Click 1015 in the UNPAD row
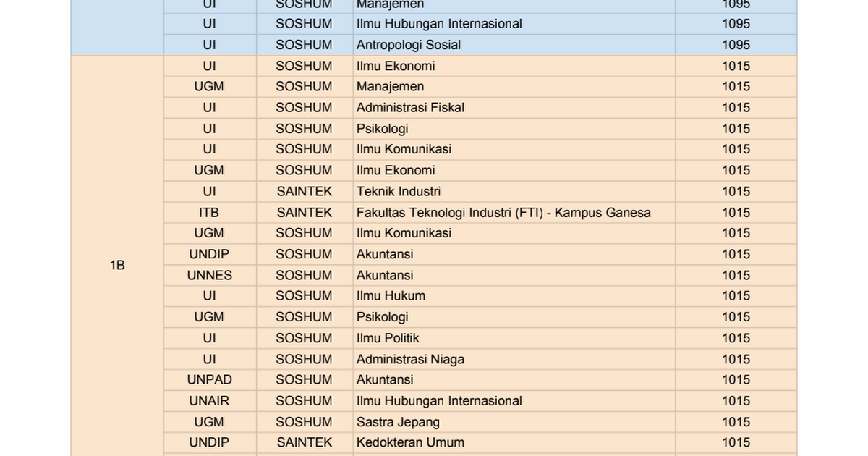Screen dimensions: 868x456 [x=736, y=379]
